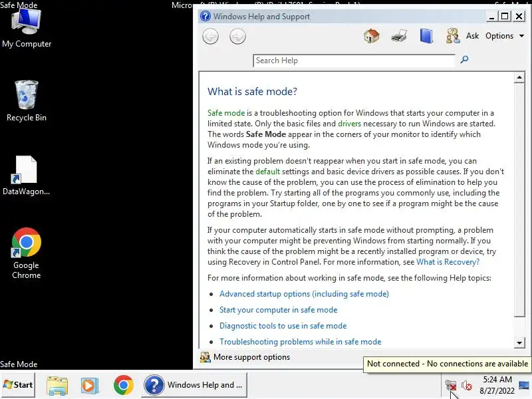Viewport: 532px width, 399px height.
Task: Minimize the Help and Support window
Action: 491,16
